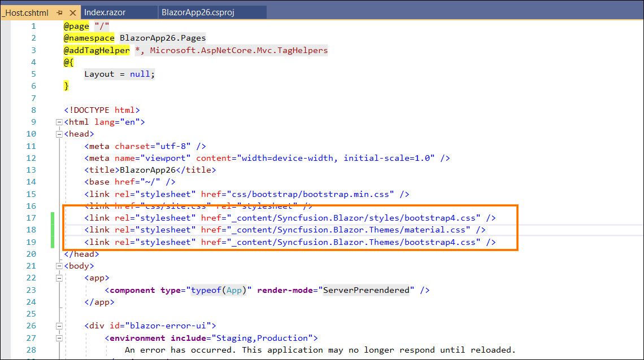Close the _Host.cshtml tab

point(72,12)
